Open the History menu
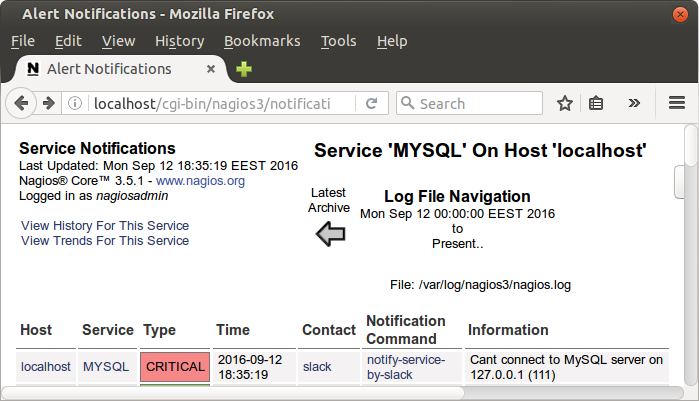 (180, 41)
